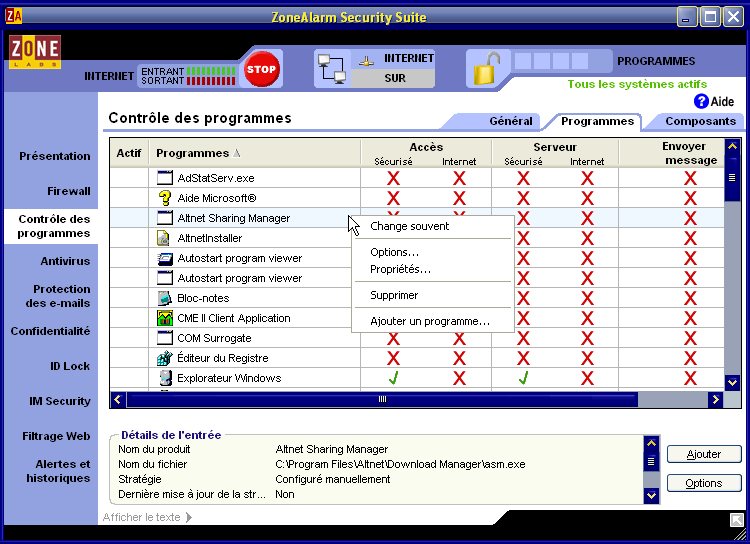Click the Options button at the bottom right
The width and height of the screenshot is (750, 544).
click(704, 483)
